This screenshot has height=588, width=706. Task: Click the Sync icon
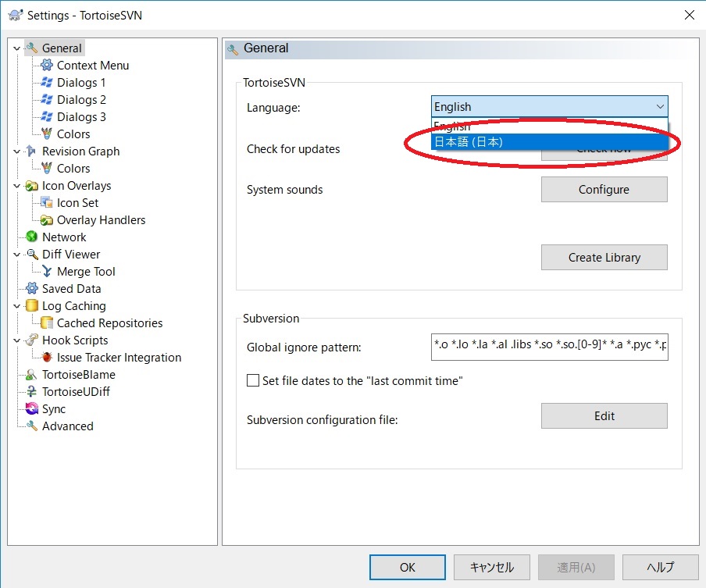(x=32, y=408)
